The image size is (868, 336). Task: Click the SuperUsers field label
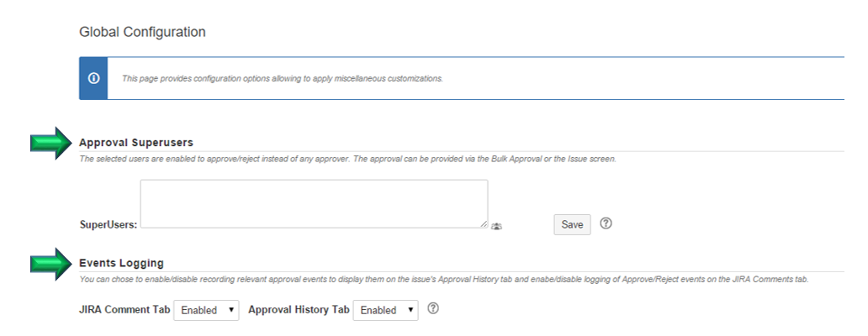click(x=108, y=225)
